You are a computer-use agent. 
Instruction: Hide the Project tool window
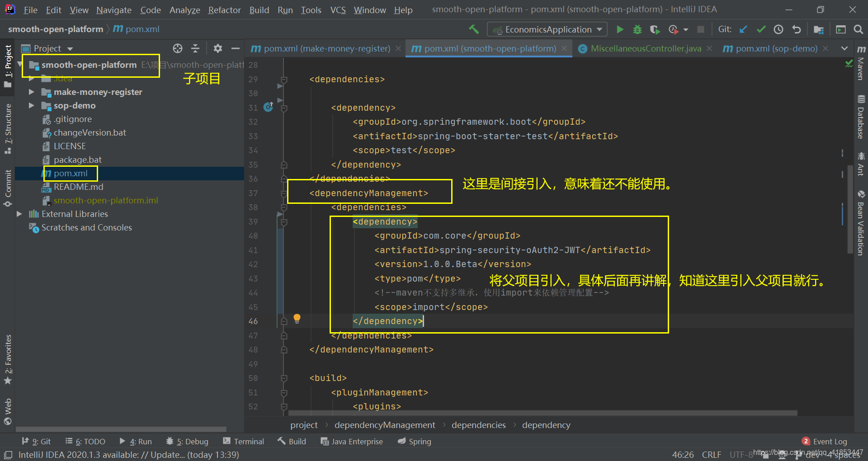pyautogui.click(x=236, y=48)
